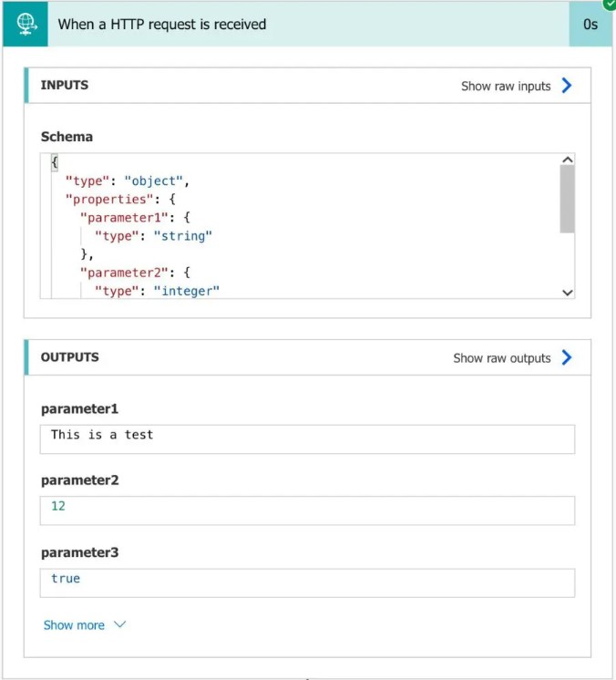Open the Show raw outputs link
This screenshot has height=680, width=616.
(502, 358)
